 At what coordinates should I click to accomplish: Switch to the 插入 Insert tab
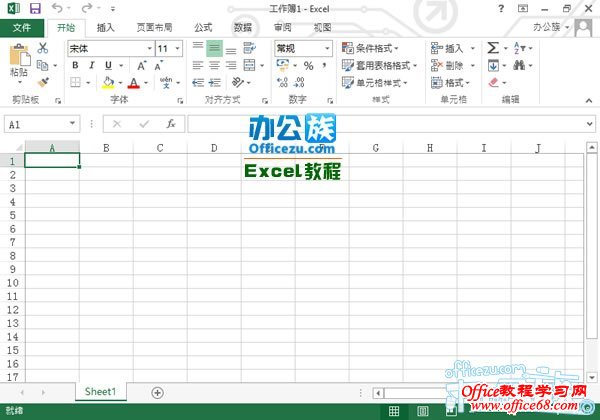105,28
